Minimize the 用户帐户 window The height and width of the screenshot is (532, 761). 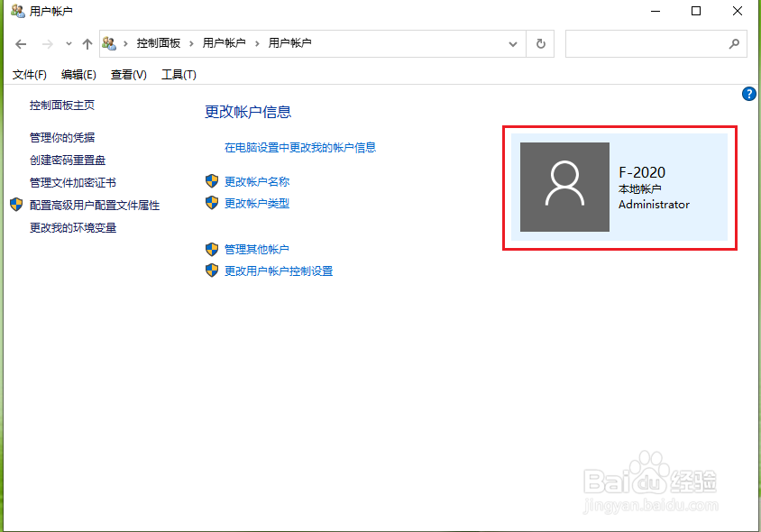pos(656,11)
